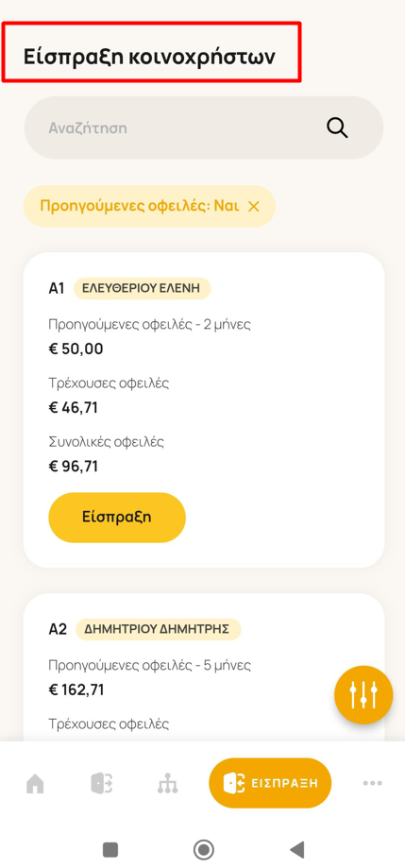Tap Android back triangle button
The image size is (405, 868).
[x=297, y=848]
